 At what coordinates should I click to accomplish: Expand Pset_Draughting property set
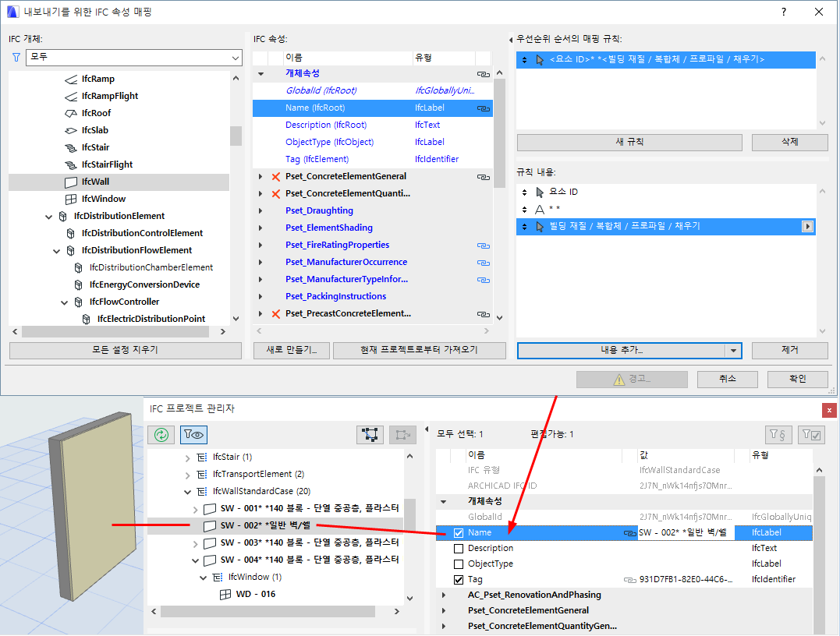coord(261,211)
